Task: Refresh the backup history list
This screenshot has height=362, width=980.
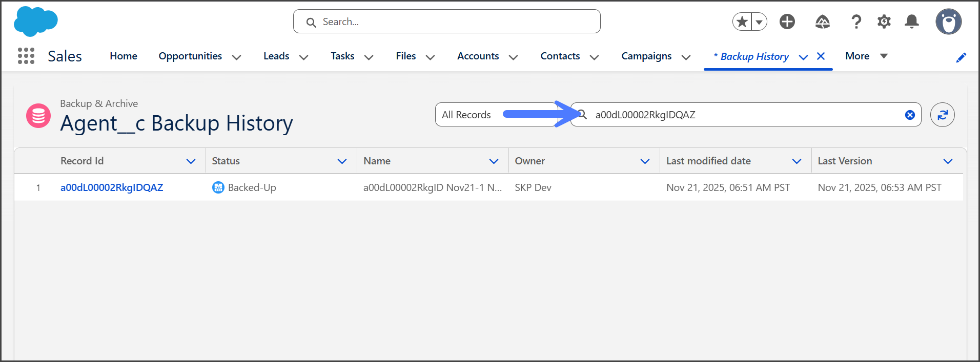Action: pyautogui.click(x=942, y=115)
